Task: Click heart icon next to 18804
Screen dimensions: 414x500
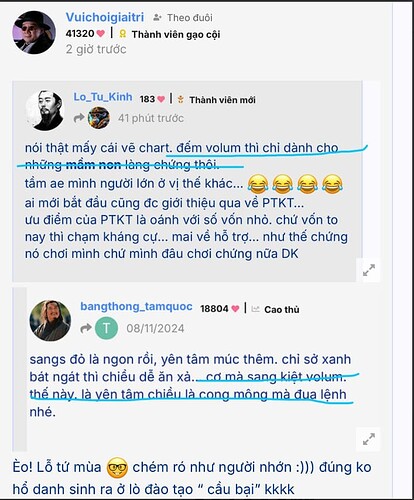Action: pyautogui.click(x=235, y=309)
